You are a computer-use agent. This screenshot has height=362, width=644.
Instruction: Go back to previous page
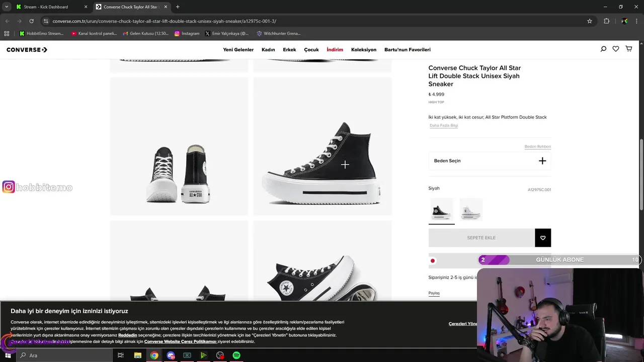pyautogui.click(x=8, y=21)
